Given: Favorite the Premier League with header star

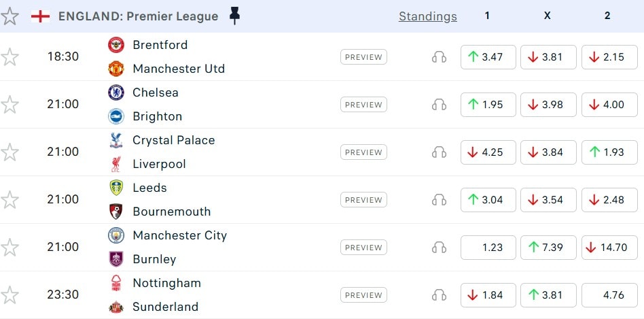Looking at the screenshot, I should (x=10, y=16).
